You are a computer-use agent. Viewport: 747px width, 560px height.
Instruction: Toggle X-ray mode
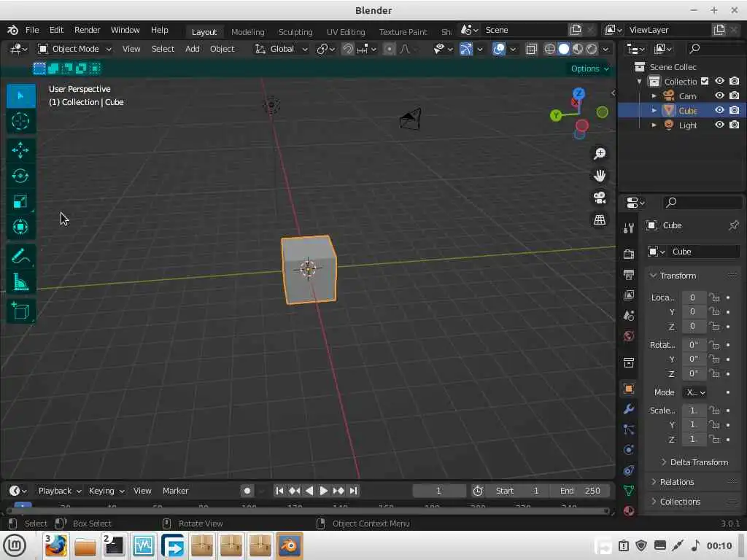tap(532, 49)
